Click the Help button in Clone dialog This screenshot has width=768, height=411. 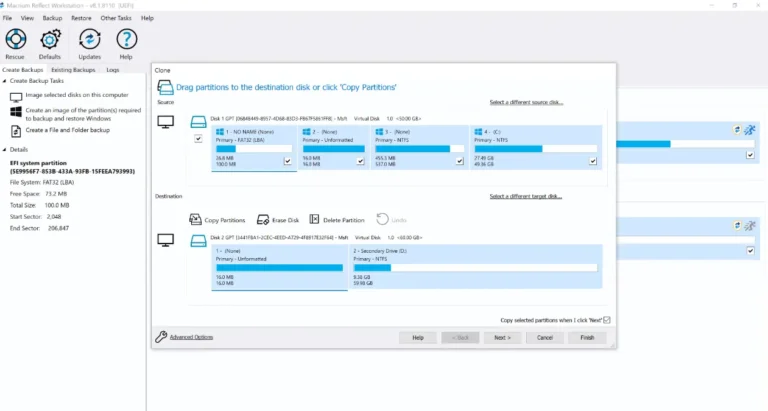[x=418, y=338]
